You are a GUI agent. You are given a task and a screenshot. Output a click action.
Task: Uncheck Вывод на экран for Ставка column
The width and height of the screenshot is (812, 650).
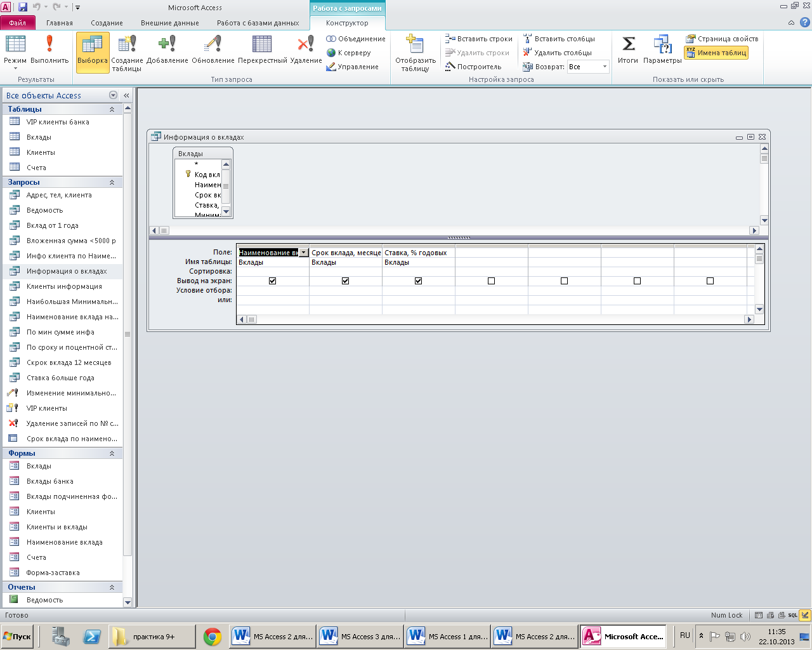pos(419,281)
